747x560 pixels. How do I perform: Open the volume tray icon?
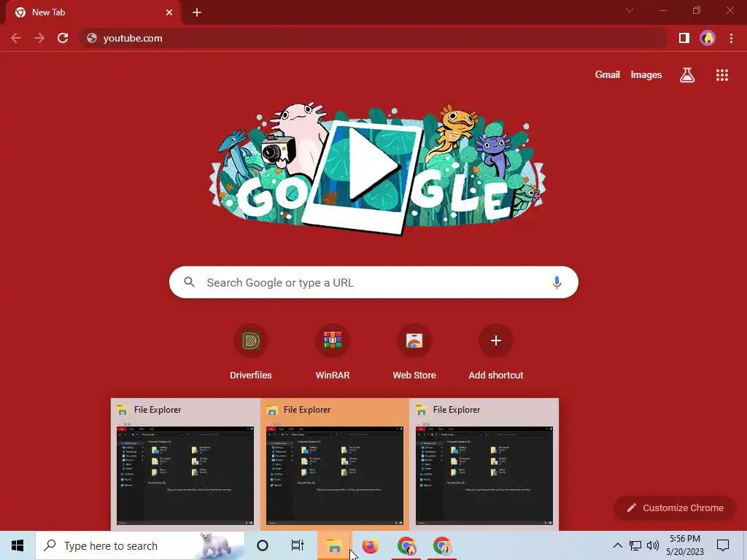[x=653, y=545]
